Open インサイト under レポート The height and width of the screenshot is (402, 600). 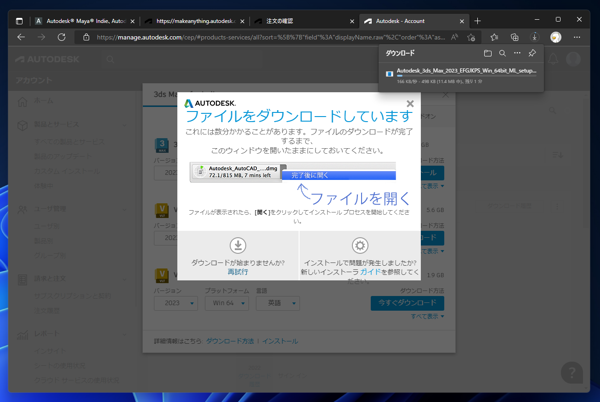49,351
